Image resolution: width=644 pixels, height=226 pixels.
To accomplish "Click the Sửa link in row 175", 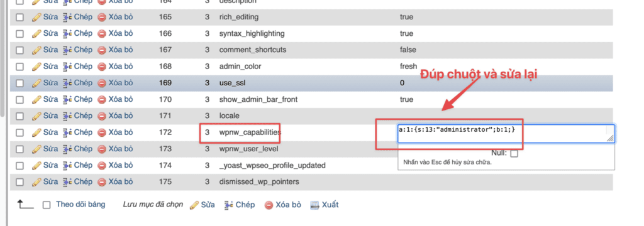I will click(x=50, y=181).
